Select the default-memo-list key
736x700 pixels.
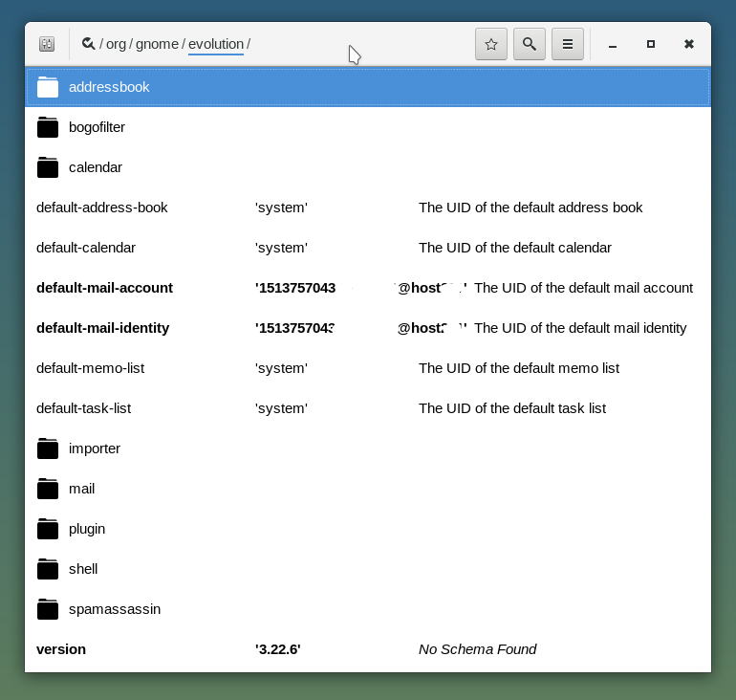(90, 368)
